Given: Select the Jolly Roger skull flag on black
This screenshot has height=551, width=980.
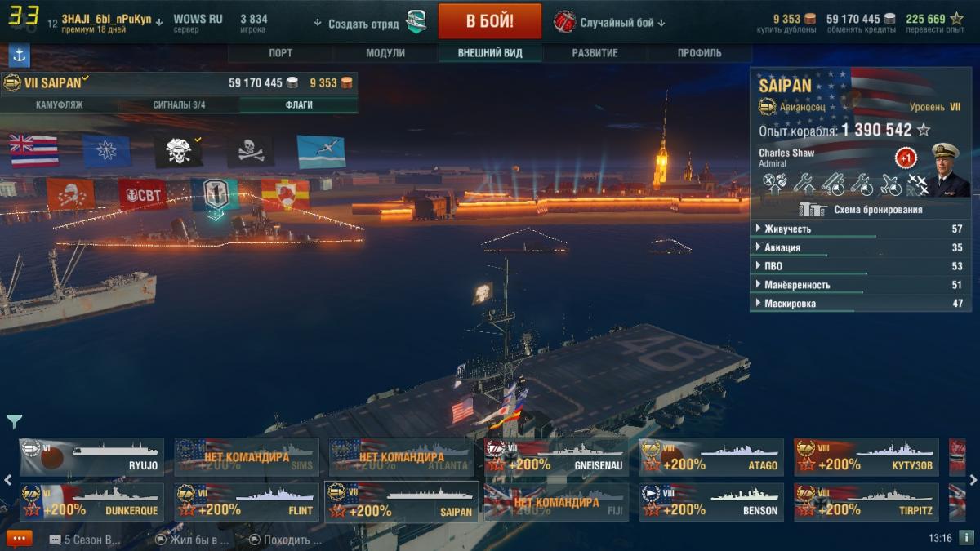Looking at the screenshot, I should point(251,151).
